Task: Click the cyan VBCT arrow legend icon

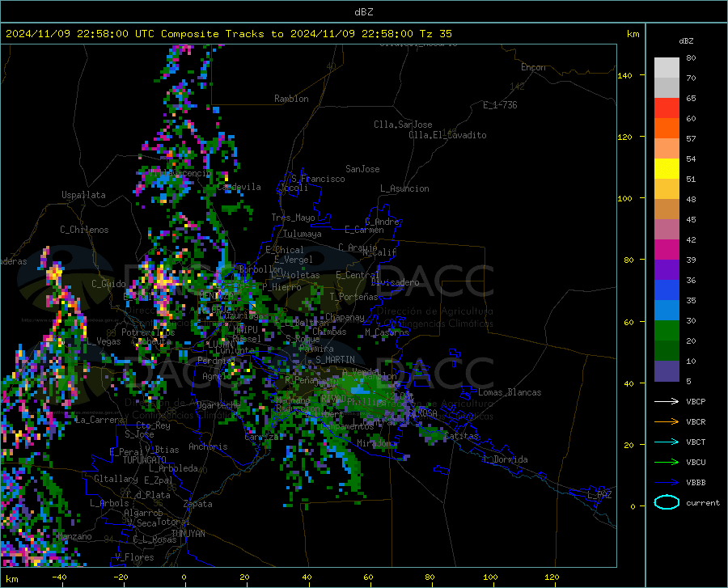Action: (x=667, y=442)
